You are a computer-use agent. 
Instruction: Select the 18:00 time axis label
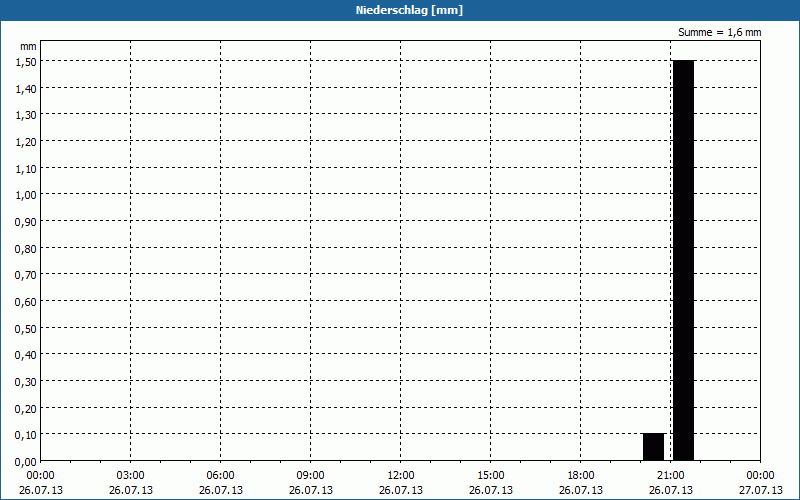point(581,475)
